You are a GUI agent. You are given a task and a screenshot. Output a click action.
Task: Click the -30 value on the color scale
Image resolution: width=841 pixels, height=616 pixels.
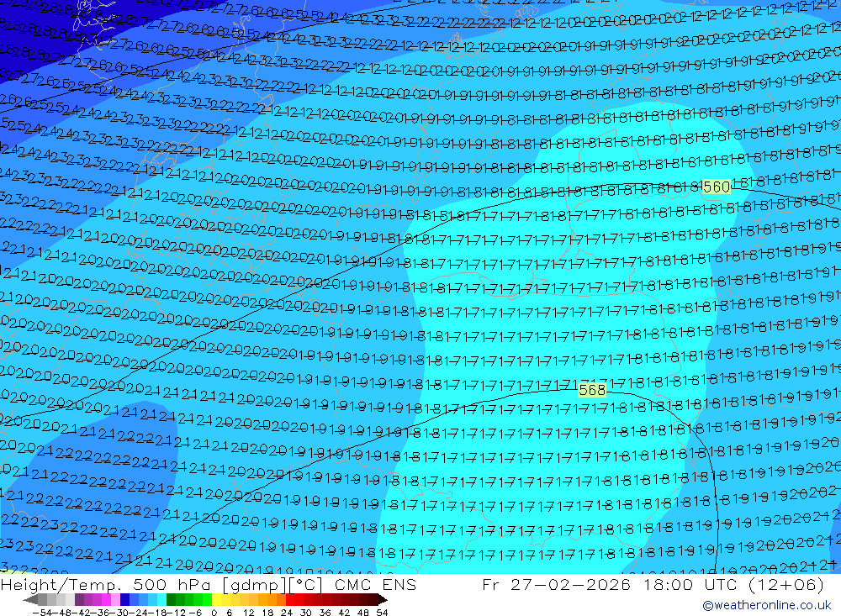(120, 613)
